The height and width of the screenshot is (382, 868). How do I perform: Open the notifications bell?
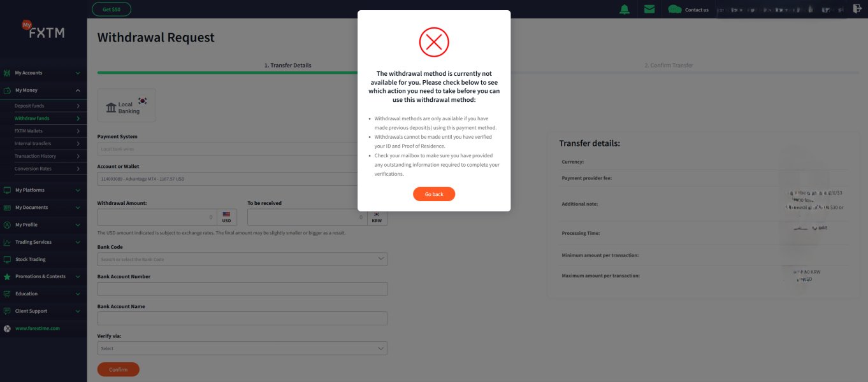tap(625, 9)
